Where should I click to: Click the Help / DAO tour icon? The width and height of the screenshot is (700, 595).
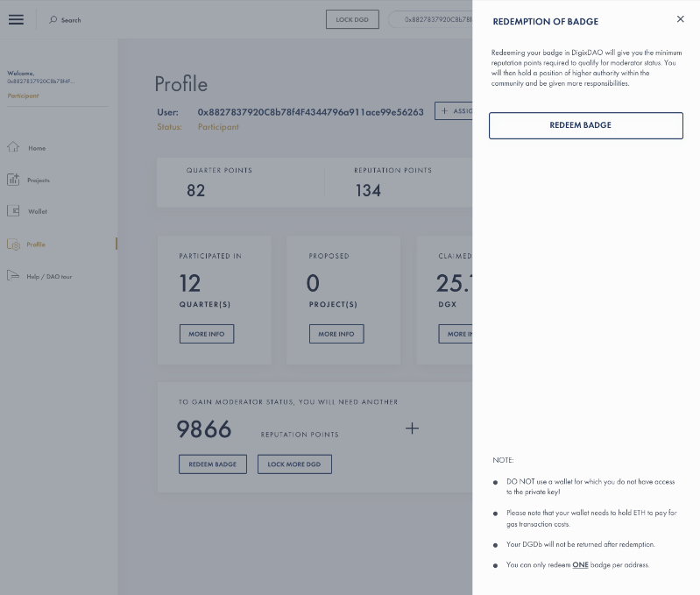point(13,276)
